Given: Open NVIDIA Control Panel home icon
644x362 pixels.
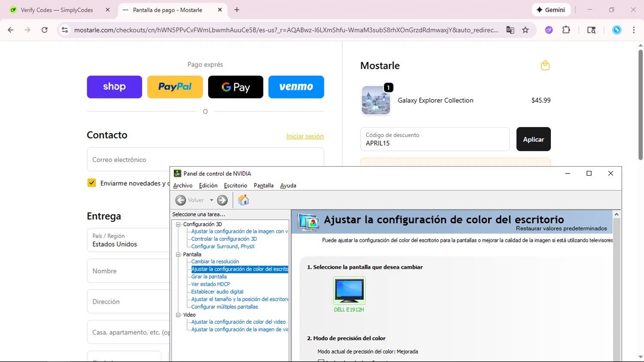Looking at the screenshot, I should 243,200.
